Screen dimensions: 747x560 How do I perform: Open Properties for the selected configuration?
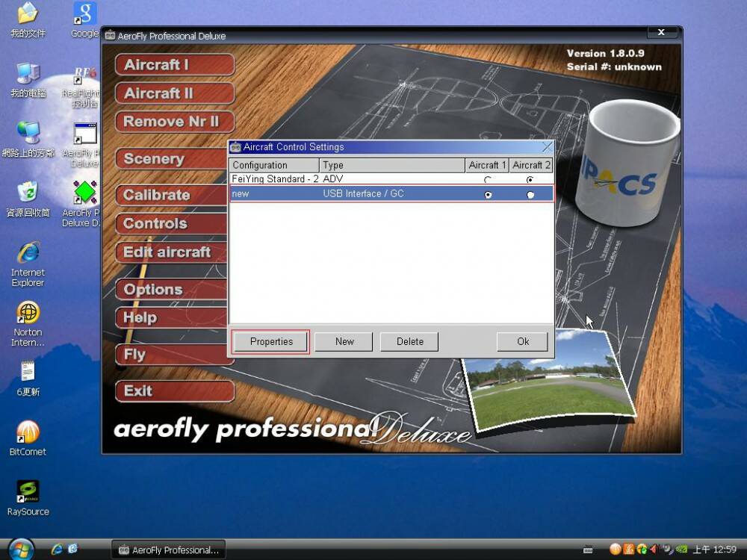click(271, 341)
